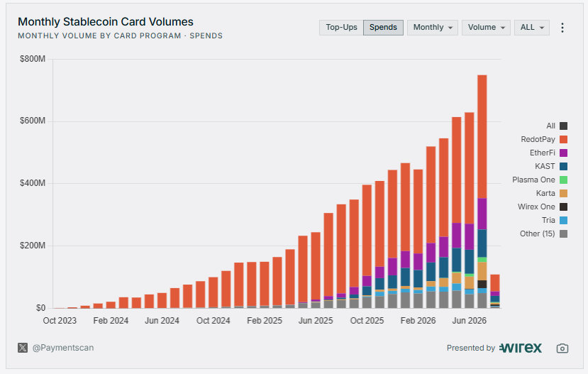Viewport: 588px width, 374px height.
Task: Toggle Wirex One legend swatch
Action: click(563, 207)
